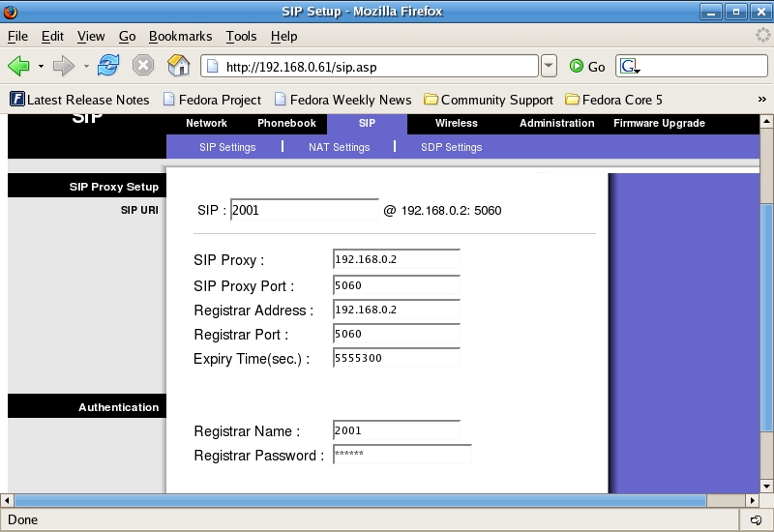
Task: Open the Tools menu
Action: coord(241,36)
